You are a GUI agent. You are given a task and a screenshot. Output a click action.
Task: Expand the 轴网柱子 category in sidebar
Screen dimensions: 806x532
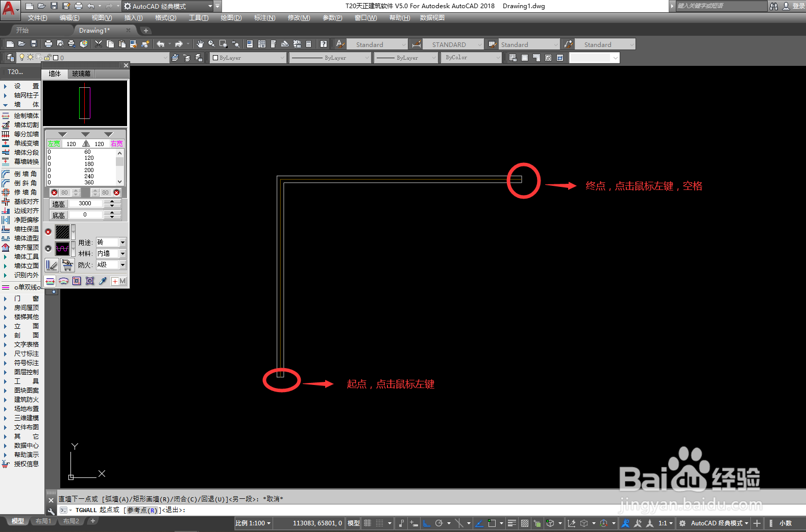(x=20, y=95)
